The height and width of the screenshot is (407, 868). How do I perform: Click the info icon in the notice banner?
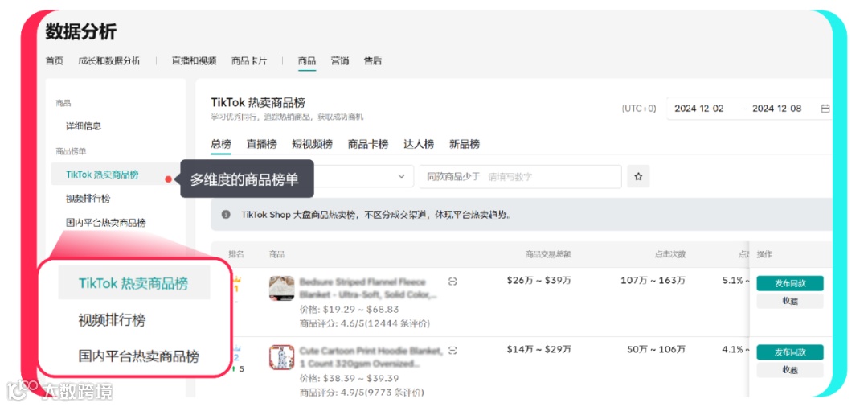pos(226,215)
